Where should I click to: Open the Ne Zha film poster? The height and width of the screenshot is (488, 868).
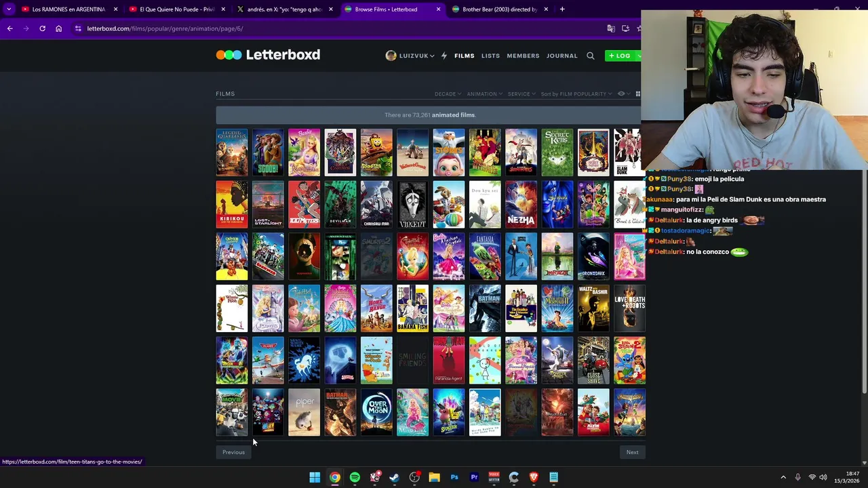(x=521, y=205)
